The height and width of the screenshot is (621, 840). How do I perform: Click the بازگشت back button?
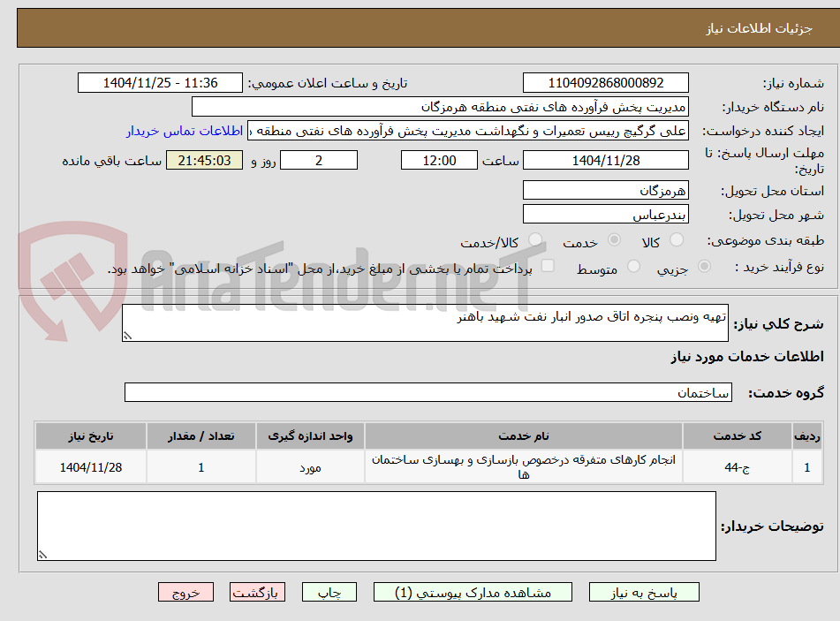pyautogui.click(x=257, y=593)
